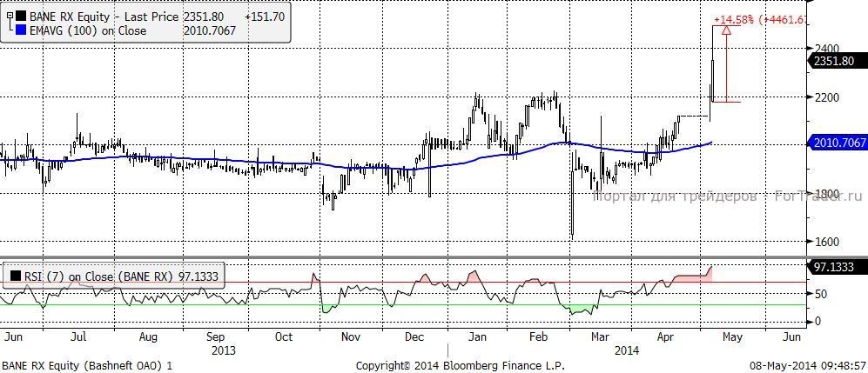Click the black BANE RX Equity color swatch
This screenshot has width=868, height=373.
point(21,17)
